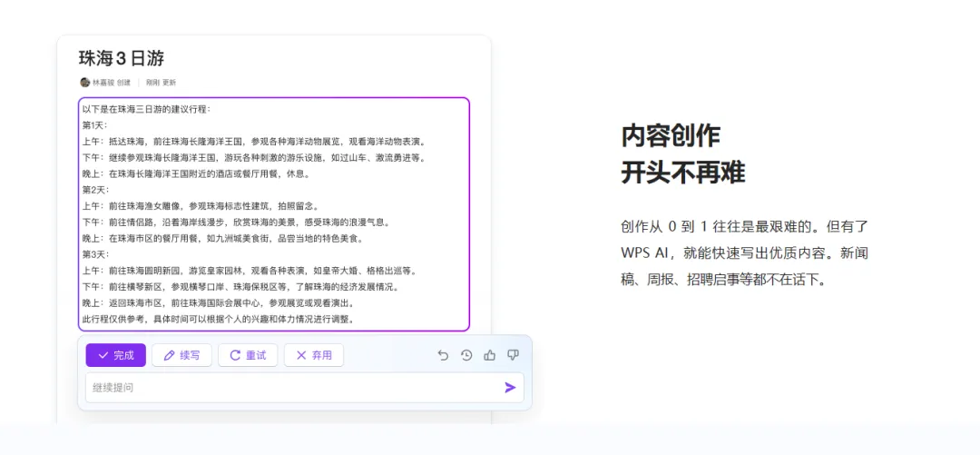
Task: Click the paragraph line mentioning WPS AI
Action: click(744, 253)
